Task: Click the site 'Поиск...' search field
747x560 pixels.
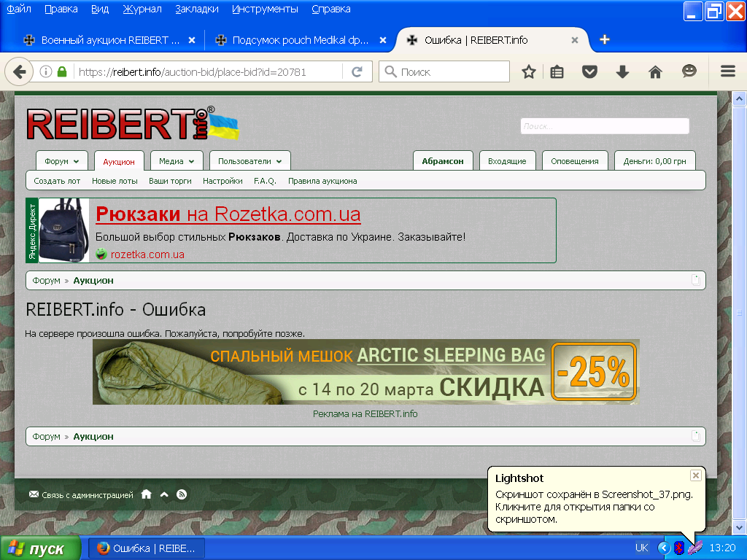Action: click(605, 126)
